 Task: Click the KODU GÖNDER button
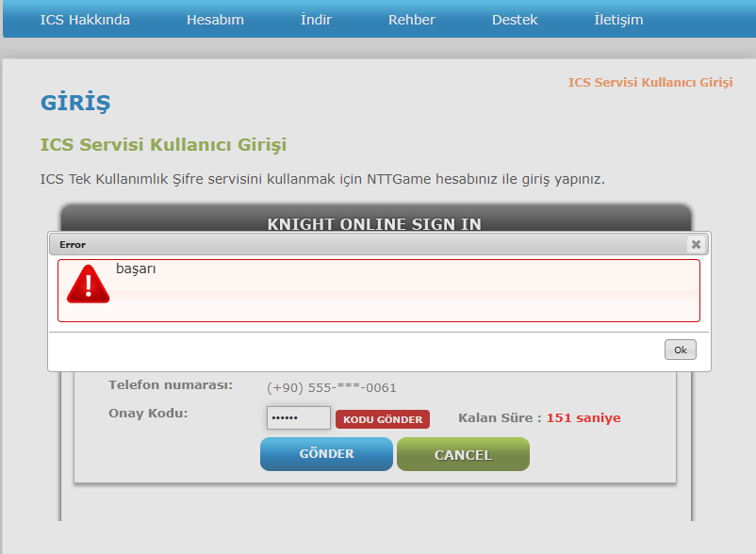[x=383, y=419]
